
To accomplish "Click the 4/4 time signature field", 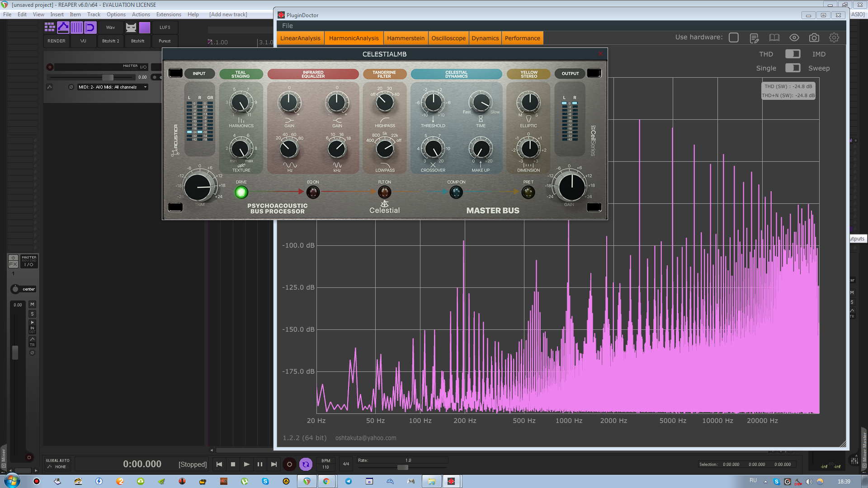I will 346,464.
